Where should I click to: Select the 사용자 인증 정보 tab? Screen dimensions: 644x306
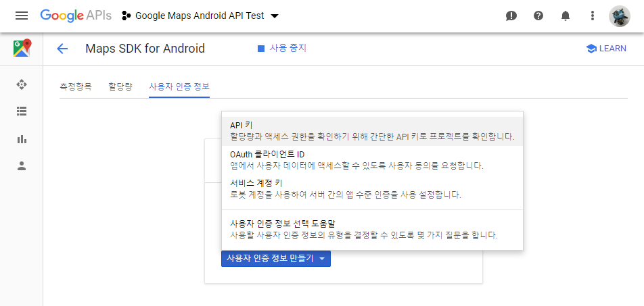coord(179,86)
